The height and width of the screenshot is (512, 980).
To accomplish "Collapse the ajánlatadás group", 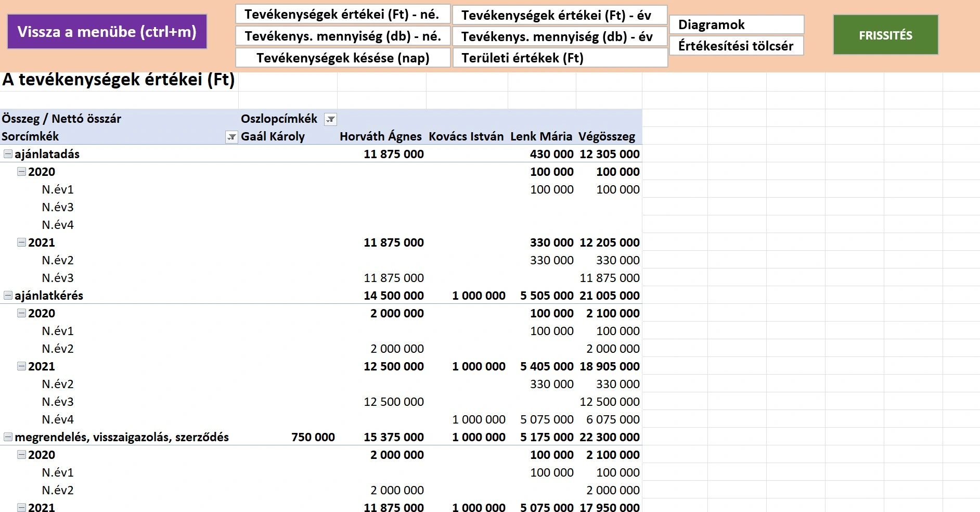I will point(8,154).
